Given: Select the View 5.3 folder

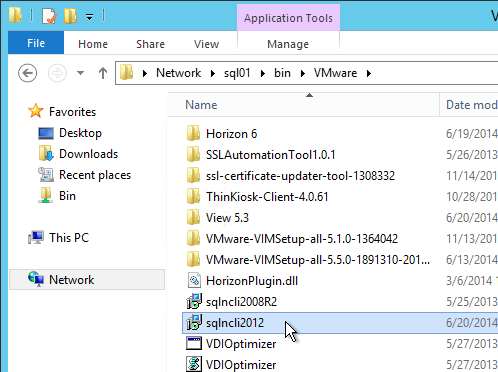Looking at the screenshot, I should [x=227, y=218].
